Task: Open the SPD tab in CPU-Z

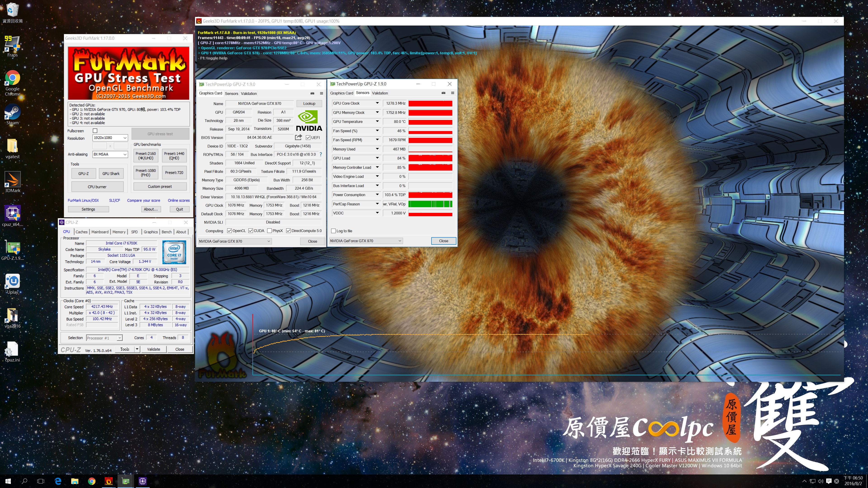Action: (x=134, y=232)
